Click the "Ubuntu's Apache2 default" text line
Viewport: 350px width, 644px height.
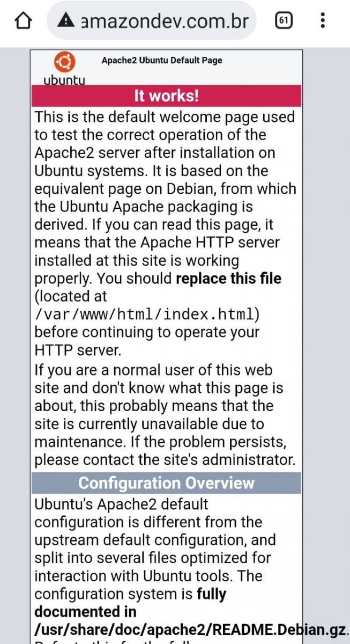[121, 504]
